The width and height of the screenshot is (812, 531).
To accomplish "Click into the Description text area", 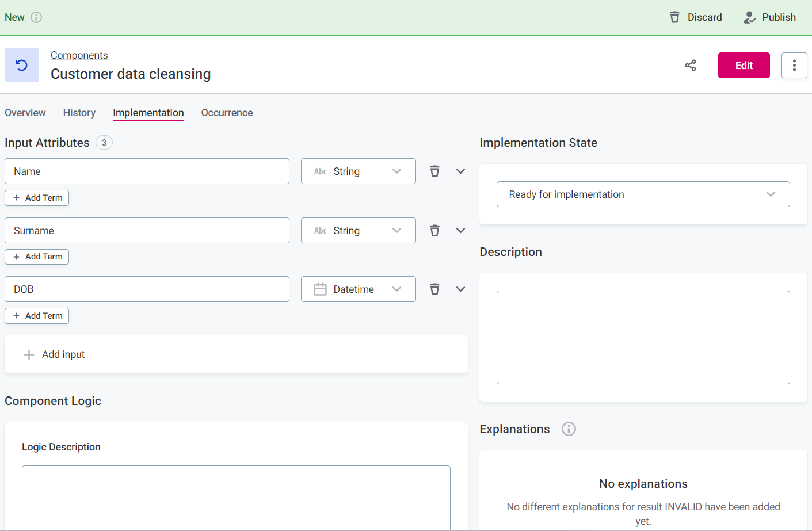I will pyautogui.click(x=643, y=337).
